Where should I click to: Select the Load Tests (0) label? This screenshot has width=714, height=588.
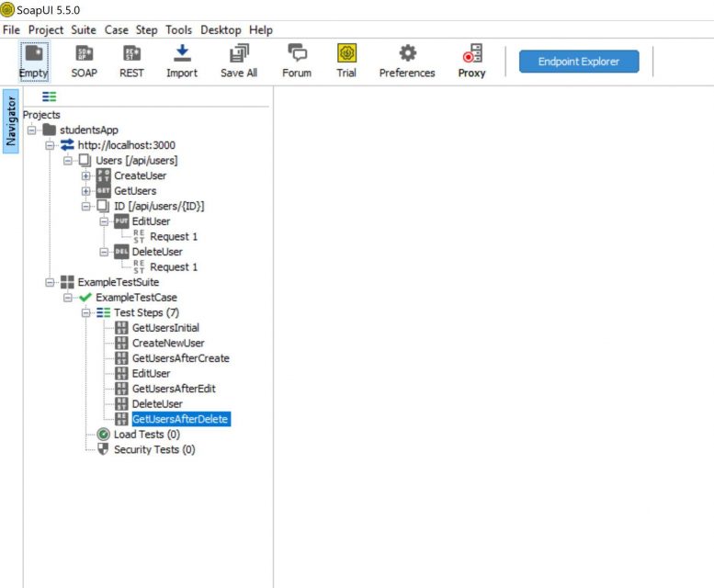pyautogui.click(x=147, y=435)
